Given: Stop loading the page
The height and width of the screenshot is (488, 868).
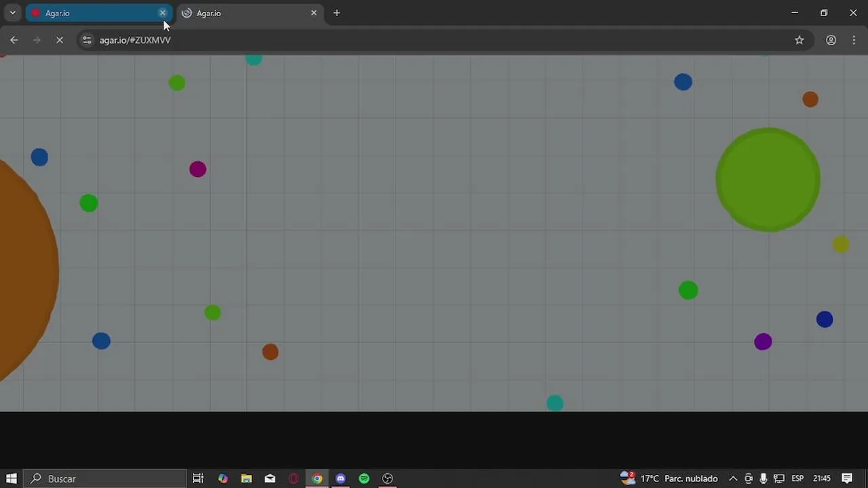Looking at the screenshot, I should 60,40.
